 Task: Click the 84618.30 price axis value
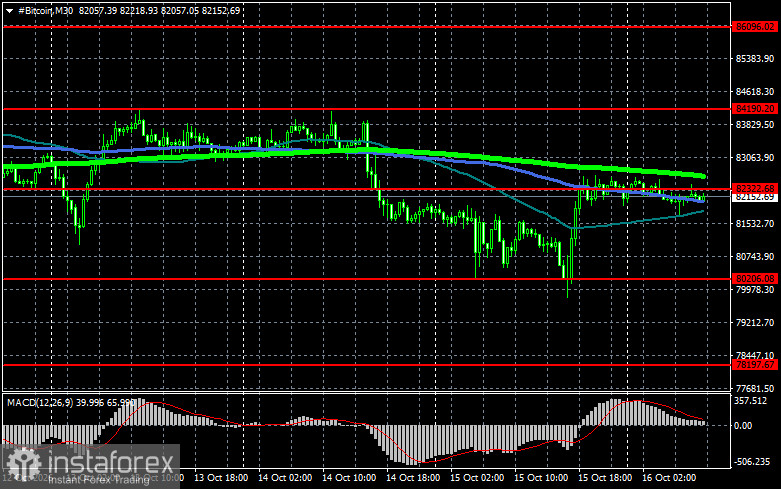pos(755,92)
